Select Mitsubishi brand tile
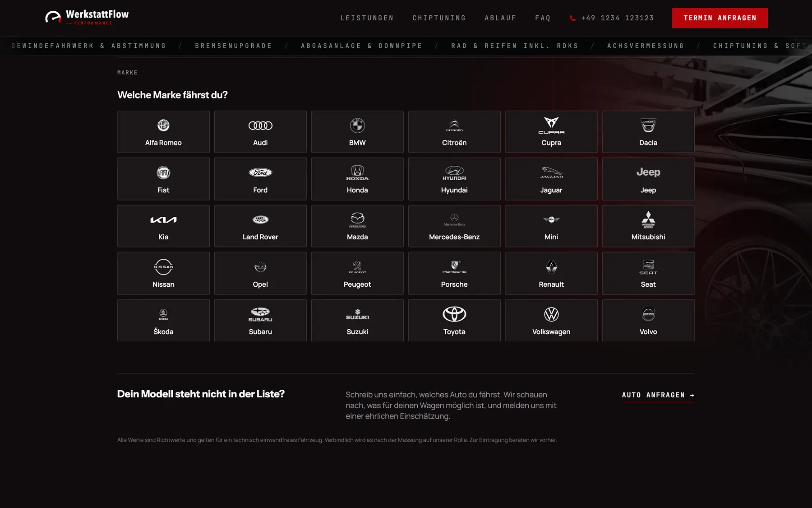The height and width of the screenshot is (508, 812). coord(648,226)
